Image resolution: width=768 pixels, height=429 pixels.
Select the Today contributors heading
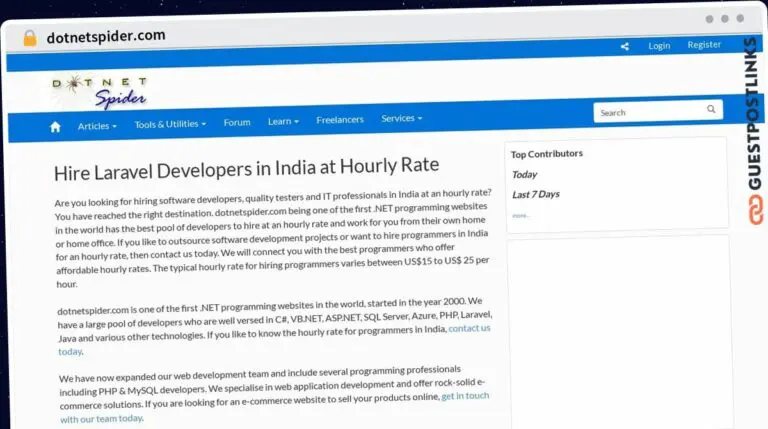pos(524,174)
